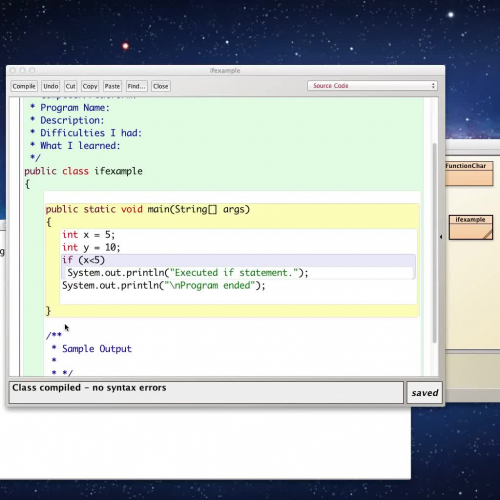
Task: Open the Source Code view dropdown
Action: 372,86
